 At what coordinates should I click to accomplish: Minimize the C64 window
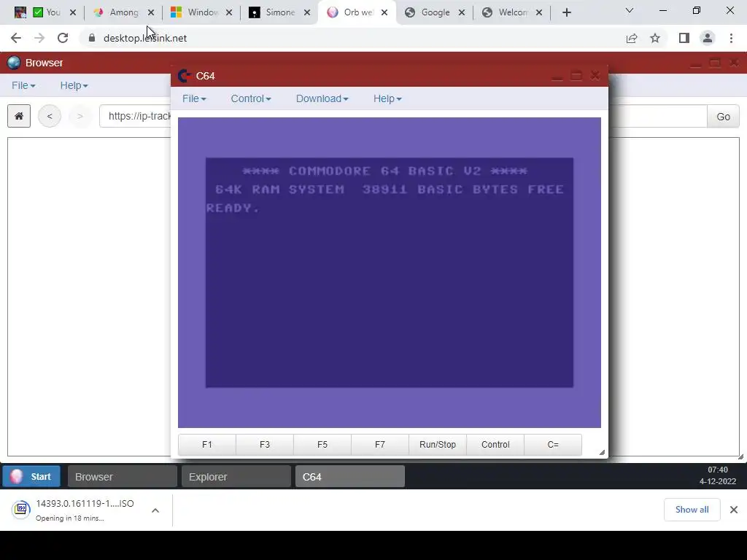pyautogui.click(x=557, y=76)
